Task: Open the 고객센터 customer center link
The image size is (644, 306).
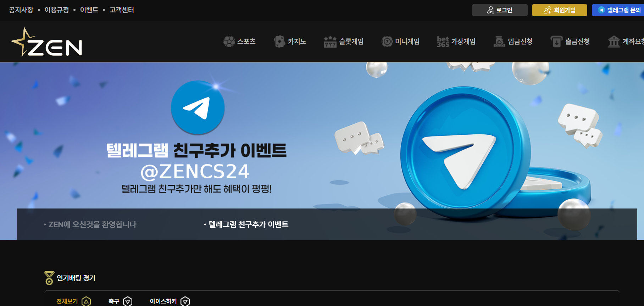Action: click(x=122, y=10)
